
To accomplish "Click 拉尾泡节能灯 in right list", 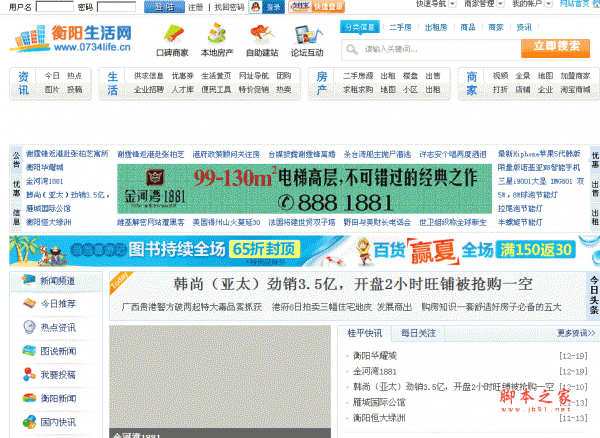I will 520,208.
